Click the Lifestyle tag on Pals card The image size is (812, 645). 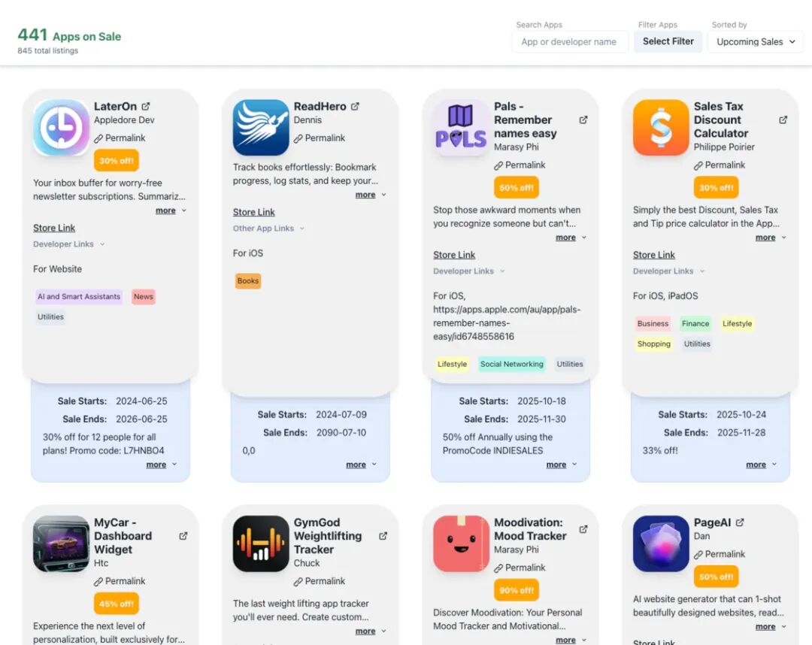pyautogui.click(x=452, y=365)
